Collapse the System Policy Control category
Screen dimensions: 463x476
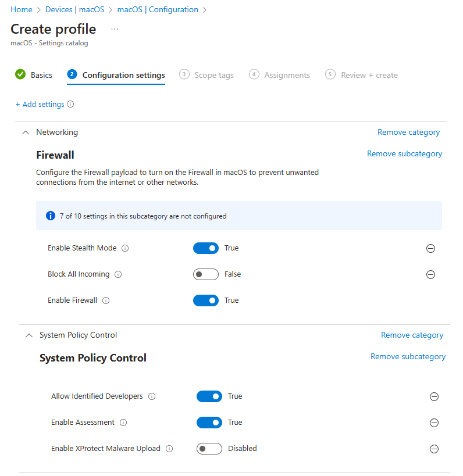click(x=29, y=335)
